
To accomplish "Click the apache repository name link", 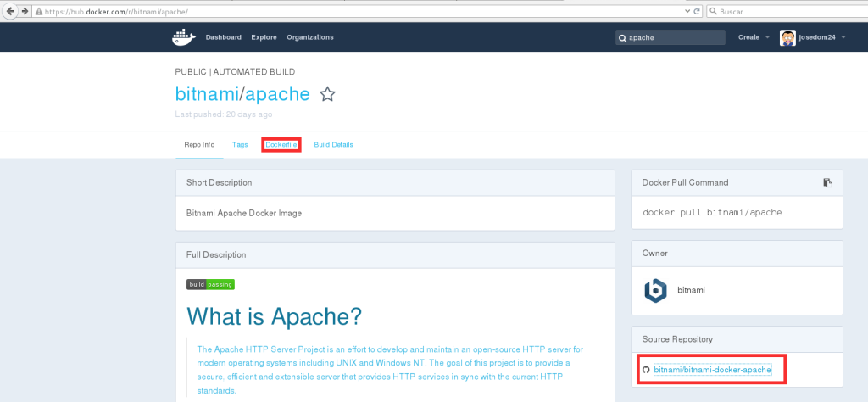I will click(x=277, y=94).
